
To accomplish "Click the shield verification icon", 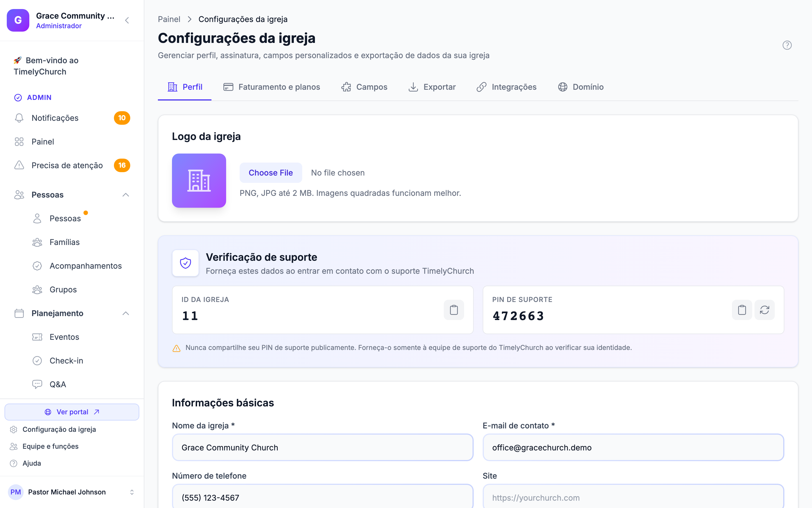I will pyautogui.click(x=186, y=263).
